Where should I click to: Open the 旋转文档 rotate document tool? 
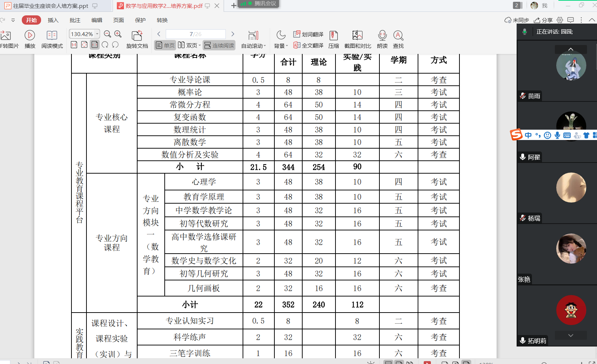[137, 39]
